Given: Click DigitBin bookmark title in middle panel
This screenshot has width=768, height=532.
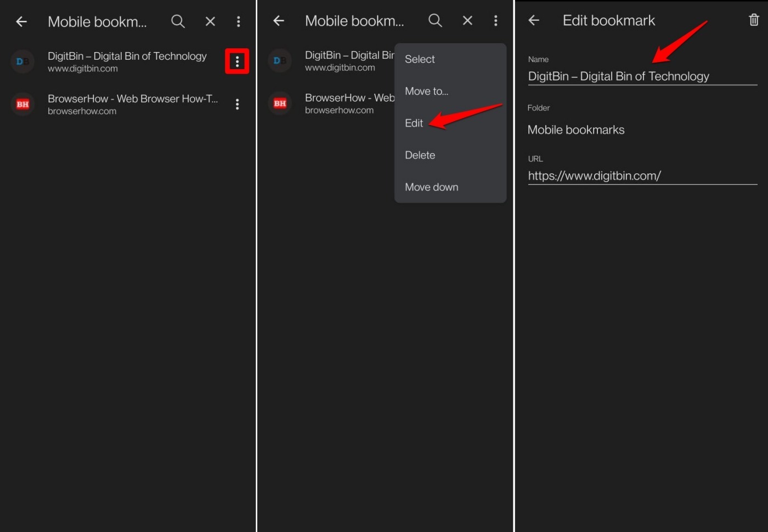Looking at the screenshot, I should (x=349, y=55).
